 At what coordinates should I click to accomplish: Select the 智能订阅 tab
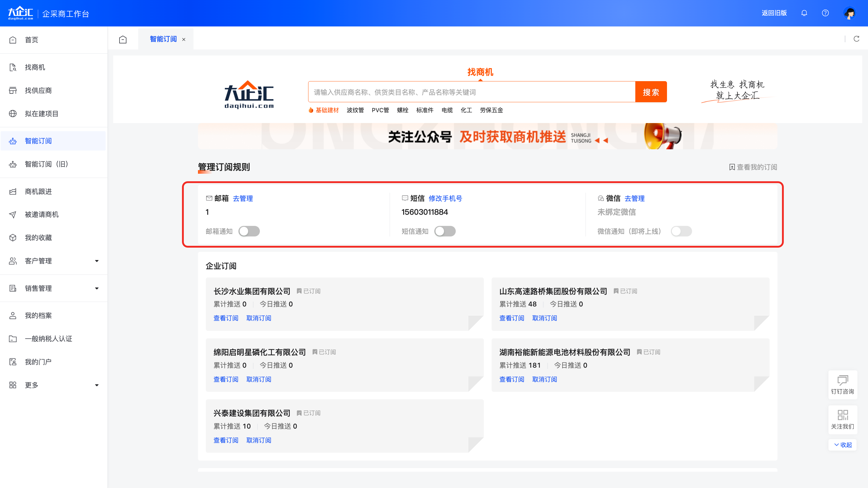pos(163,39)
